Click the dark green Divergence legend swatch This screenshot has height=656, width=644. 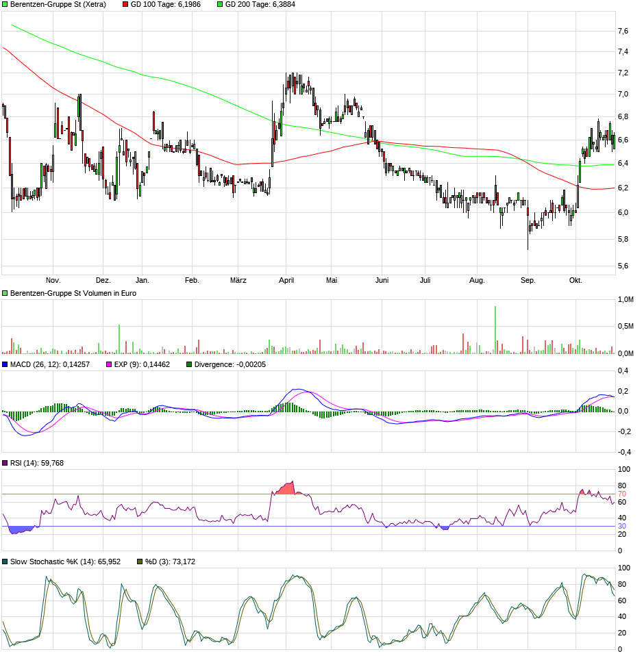[189, 365]
